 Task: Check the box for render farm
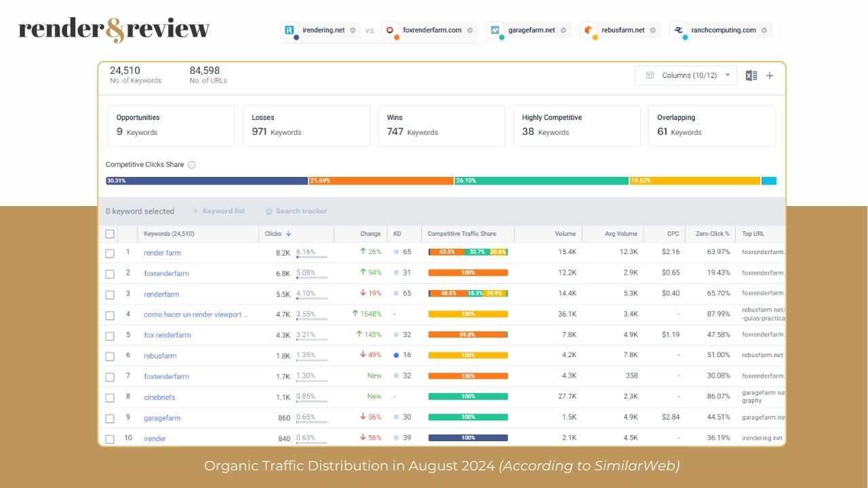point(110,253)
